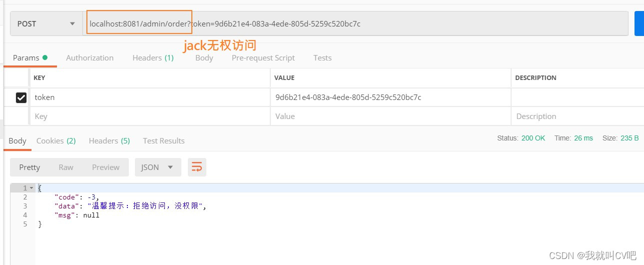The image size is (644, 265).
Task: Click the empty Description placeholder field
Action: (x=578, y=116)
